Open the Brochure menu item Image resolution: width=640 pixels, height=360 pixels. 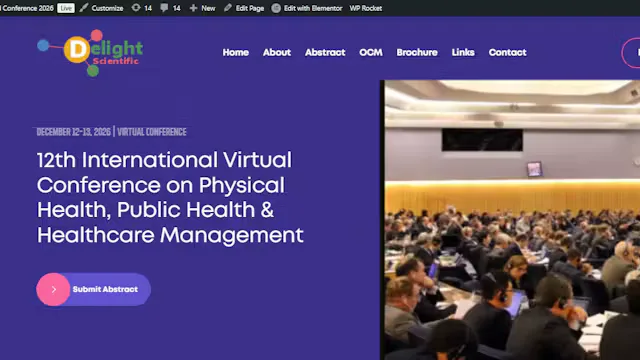417,53
